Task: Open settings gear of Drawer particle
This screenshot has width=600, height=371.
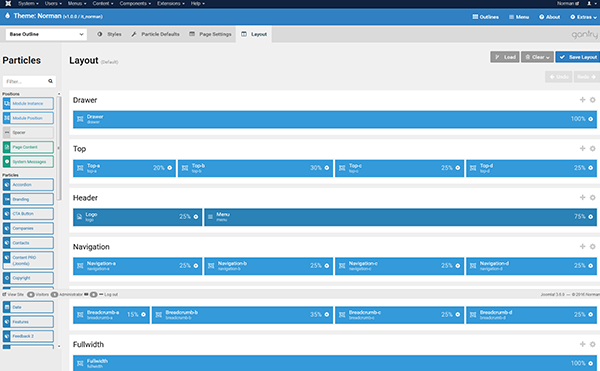Action: (590, 119)
